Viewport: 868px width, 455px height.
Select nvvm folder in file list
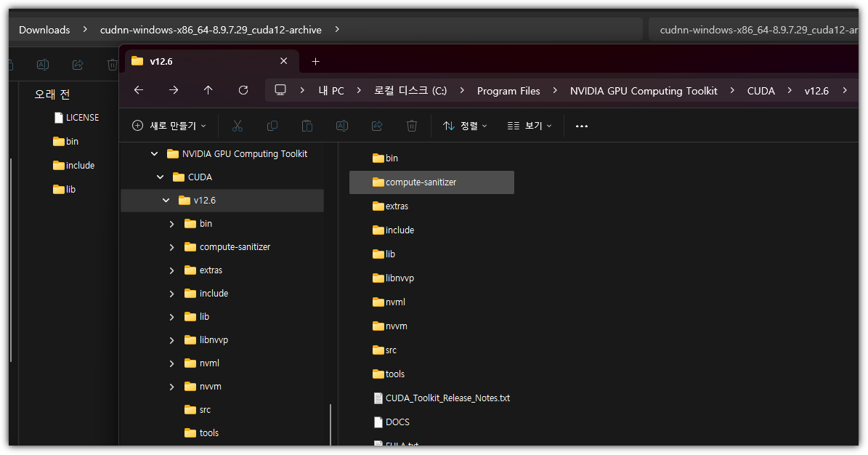tap(390, 326)
